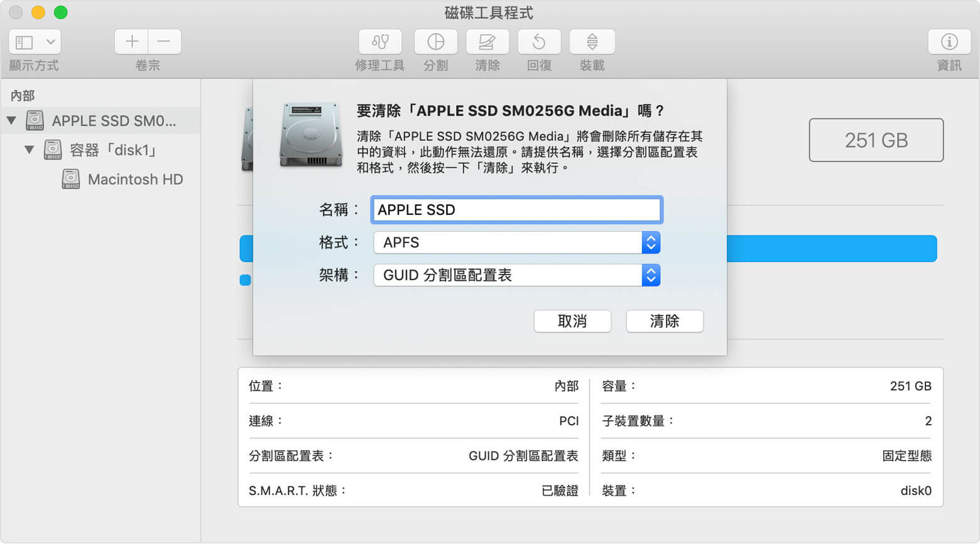Confirm erase with 清除 dialog button
Viewport: 980px width, 544px height.
click(x=665, y=321)
